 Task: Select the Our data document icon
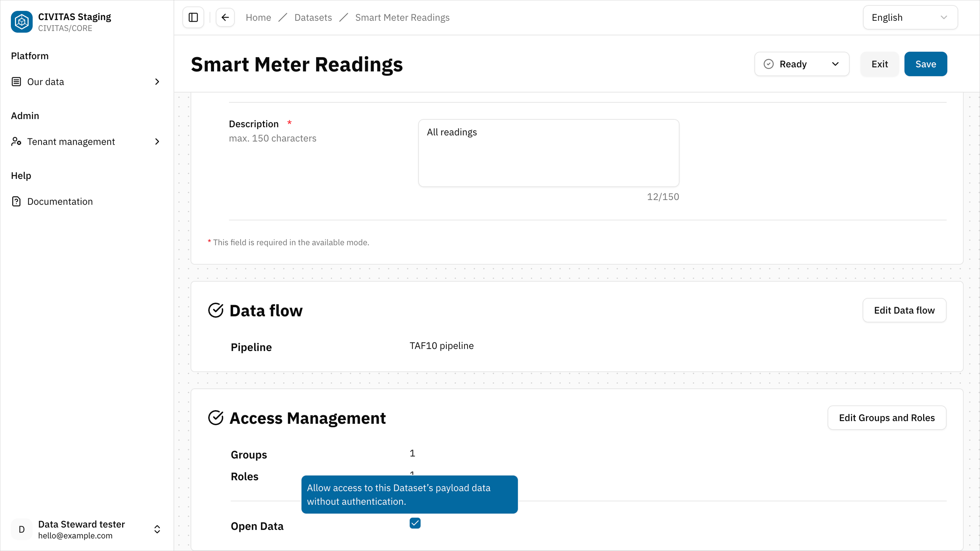tap(16, 81)
